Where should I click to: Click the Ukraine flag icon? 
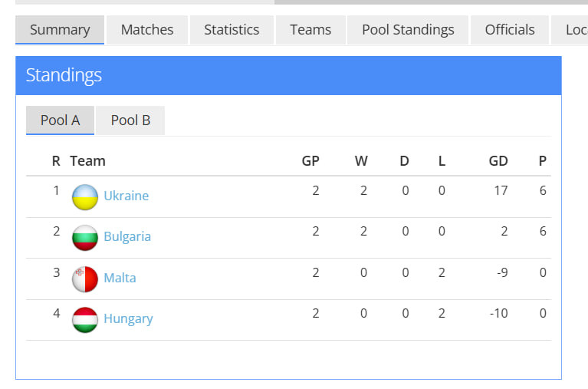coord(85,196)
